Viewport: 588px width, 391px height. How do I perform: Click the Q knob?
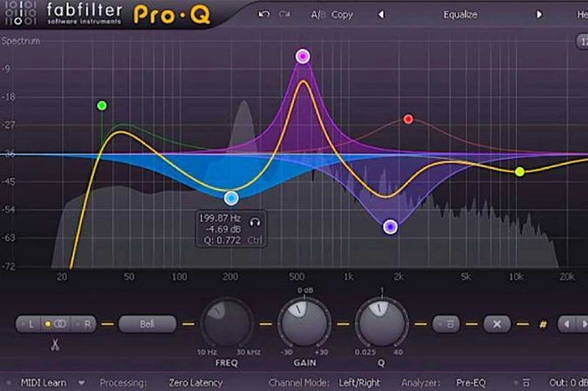[x=381, y=324]
